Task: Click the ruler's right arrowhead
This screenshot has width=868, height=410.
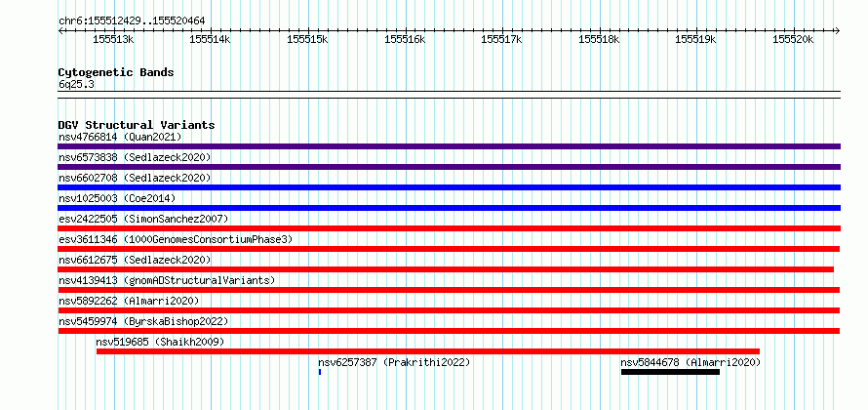Action: (x=838, y=31)
